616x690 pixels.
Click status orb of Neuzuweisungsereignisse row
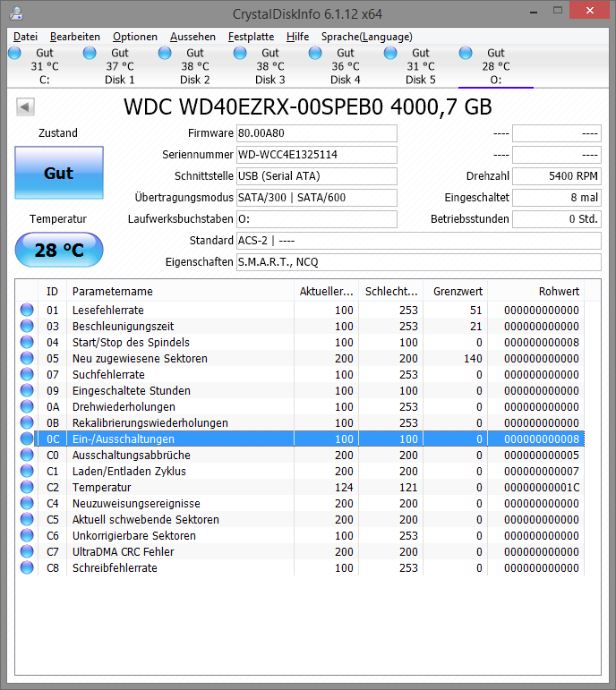(27, 504)
